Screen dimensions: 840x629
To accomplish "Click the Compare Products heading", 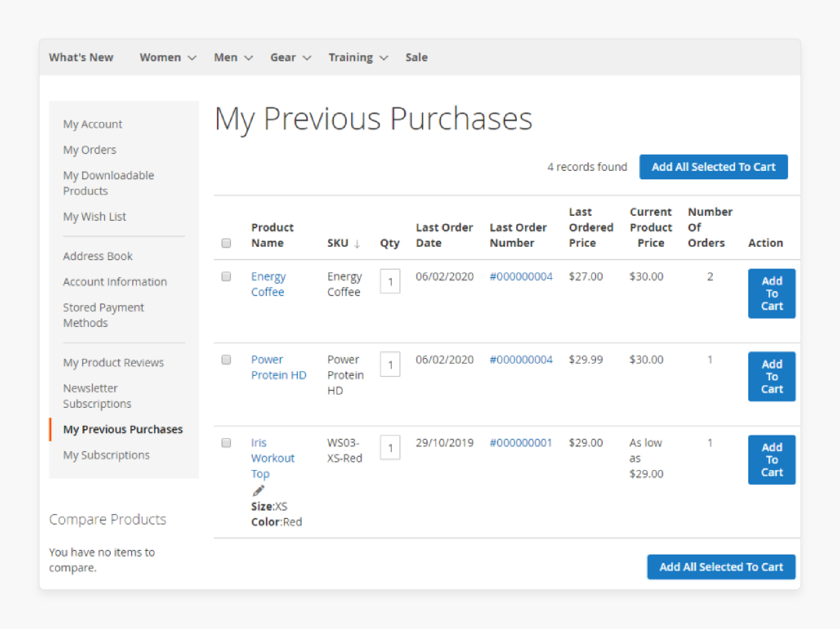I will point(108,519).
